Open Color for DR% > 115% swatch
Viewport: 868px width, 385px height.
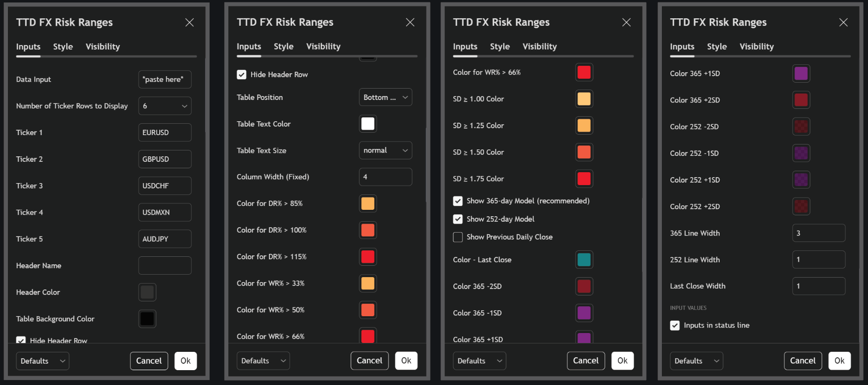[x=368, y=257]
